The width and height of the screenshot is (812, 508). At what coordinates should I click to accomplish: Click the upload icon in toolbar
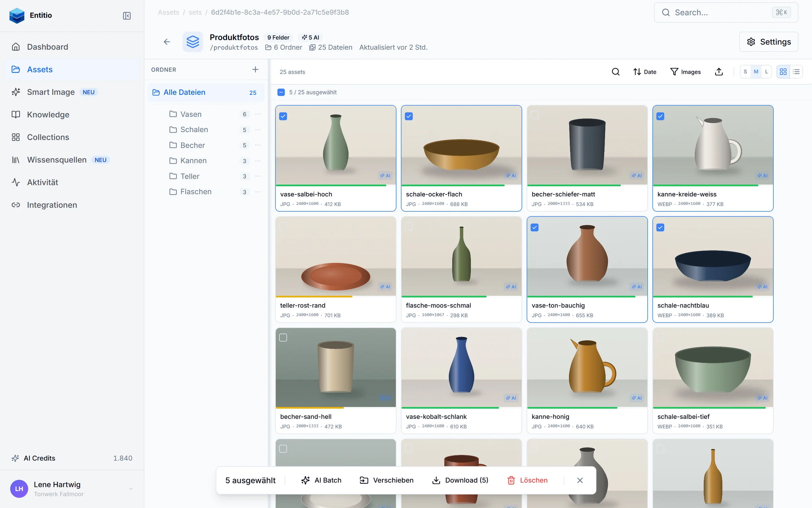point(719,72)
